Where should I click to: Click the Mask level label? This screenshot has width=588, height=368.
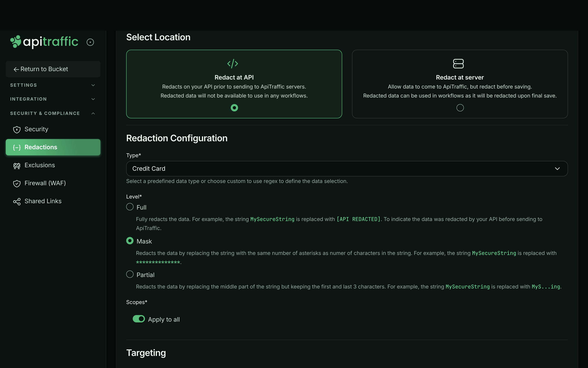click(144, 241)
